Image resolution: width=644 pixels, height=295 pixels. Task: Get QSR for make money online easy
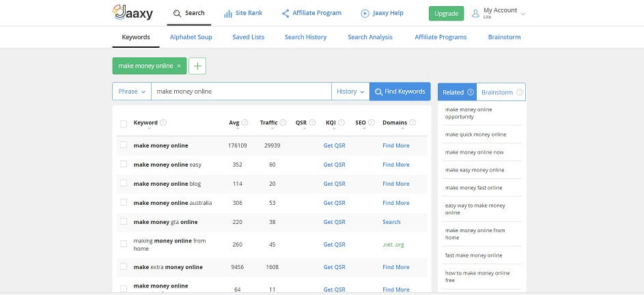335,165
